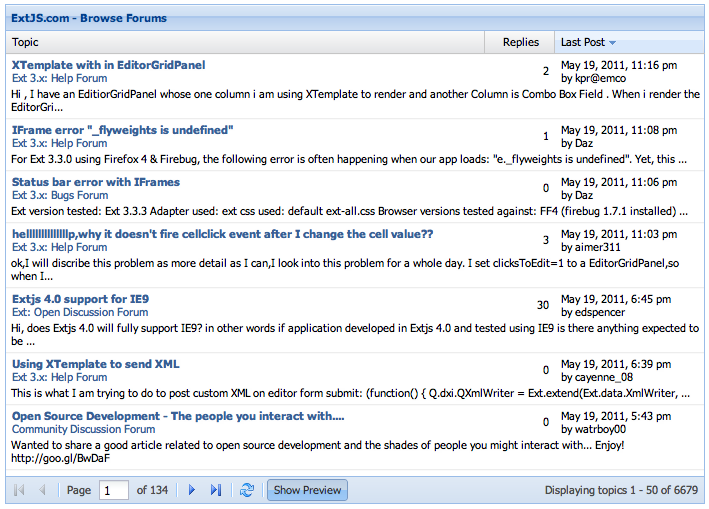
Task: Sort by Last Post column arrow
Action: [x=613, y=42]
